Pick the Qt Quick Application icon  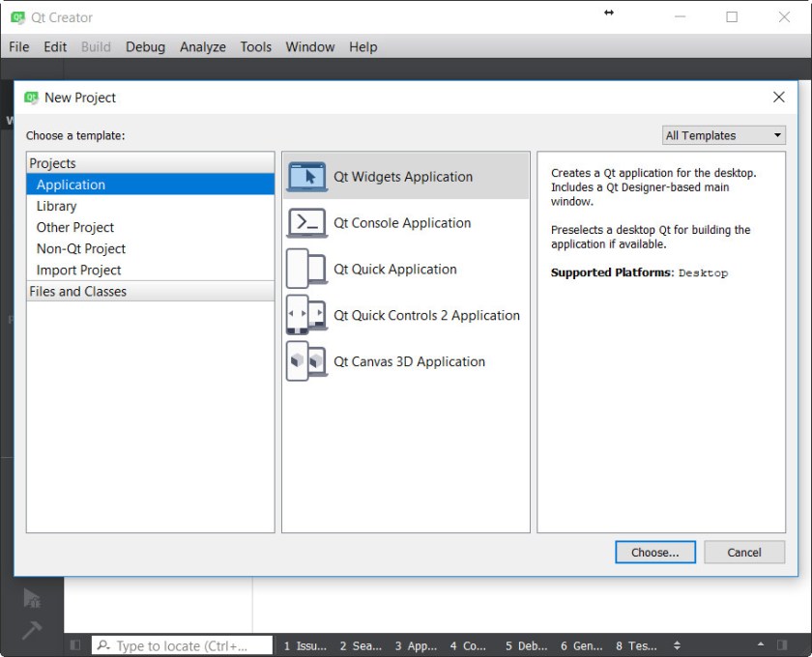(307, 270)
